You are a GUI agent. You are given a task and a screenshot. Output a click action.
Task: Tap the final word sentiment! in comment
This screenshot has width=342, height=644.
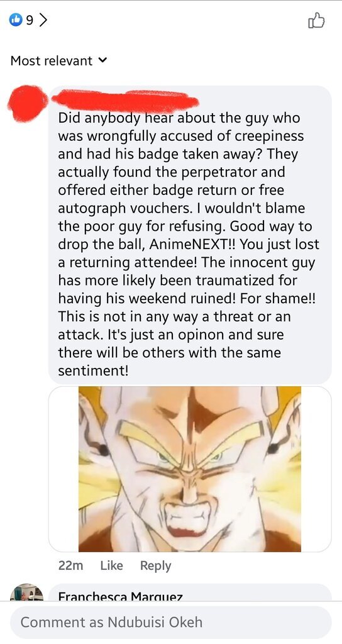click(x=93, y=371)
